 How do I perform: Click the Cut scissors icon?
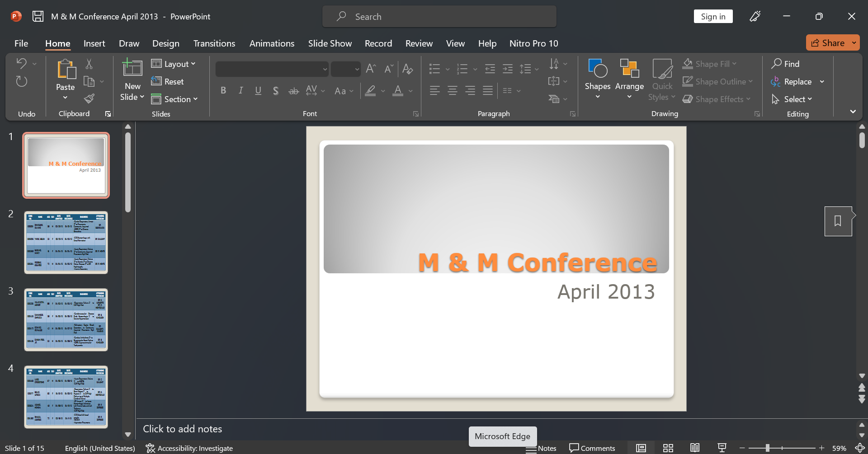(x=89, y=64)
